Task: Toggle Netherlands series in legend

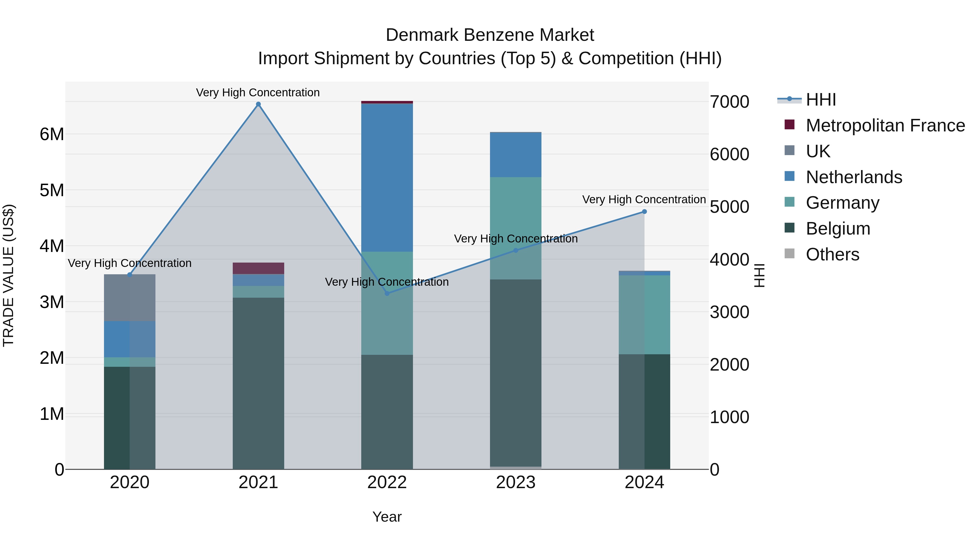Action: coord(843,177)
